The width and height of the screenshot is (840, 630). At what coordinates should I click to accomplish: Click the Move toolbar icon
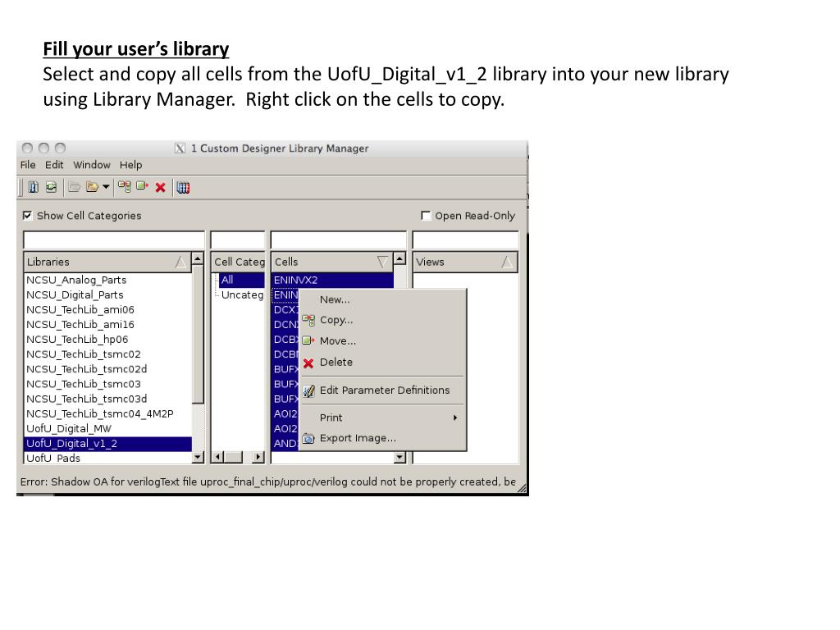pyautogui.click(x=142, y=186)
